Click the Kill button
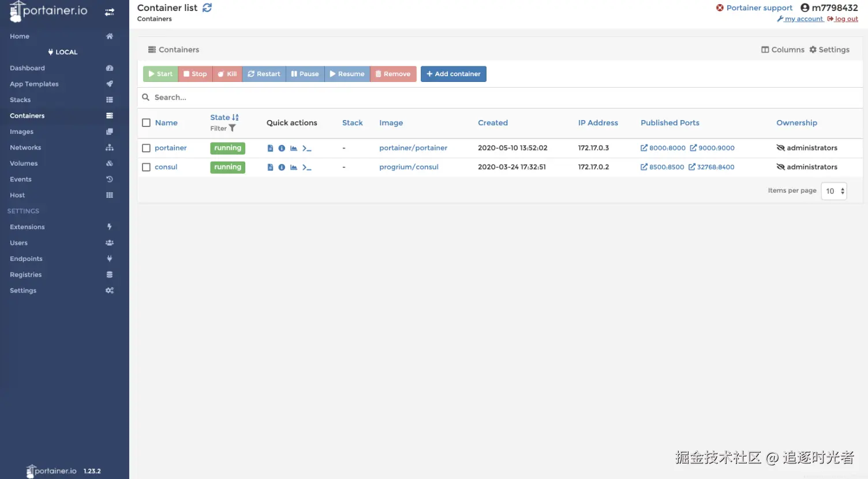 point(227,74)
